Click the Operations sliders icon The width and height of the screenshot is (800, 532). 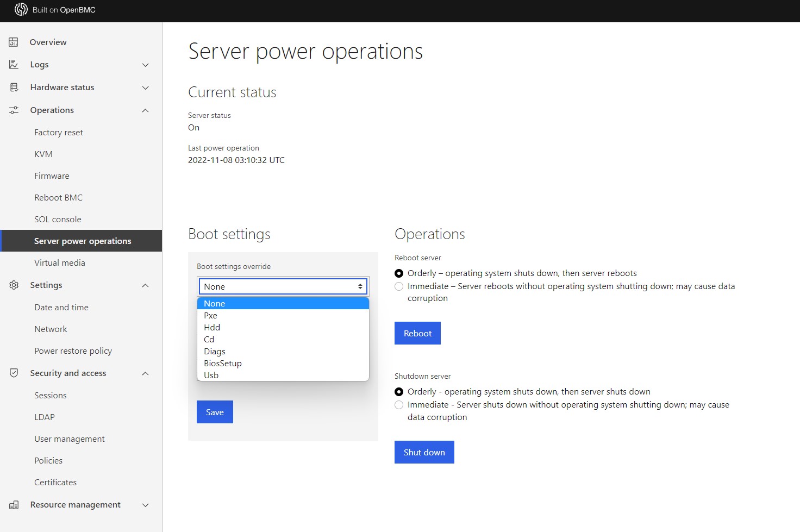14,110
